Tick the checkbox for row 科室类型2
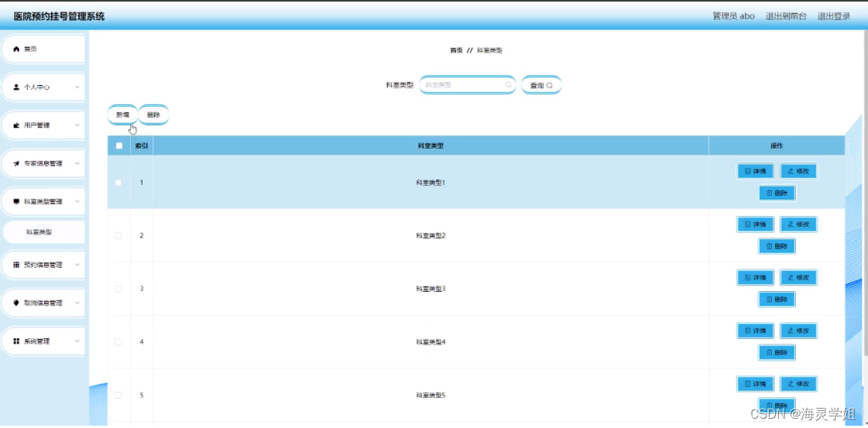Viewport: 868px width, 428px height. point(118,235)
